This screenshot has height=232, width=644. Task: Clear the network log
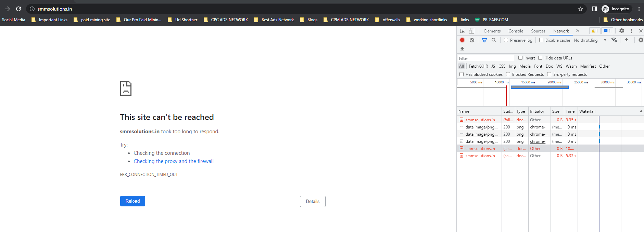pyautogui.click(x=472, y=40)
